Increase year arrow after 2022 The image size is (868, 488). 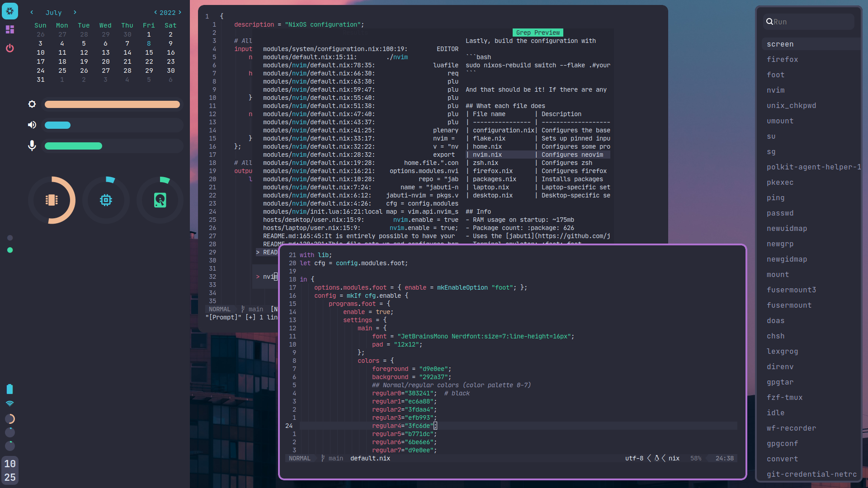180,12
